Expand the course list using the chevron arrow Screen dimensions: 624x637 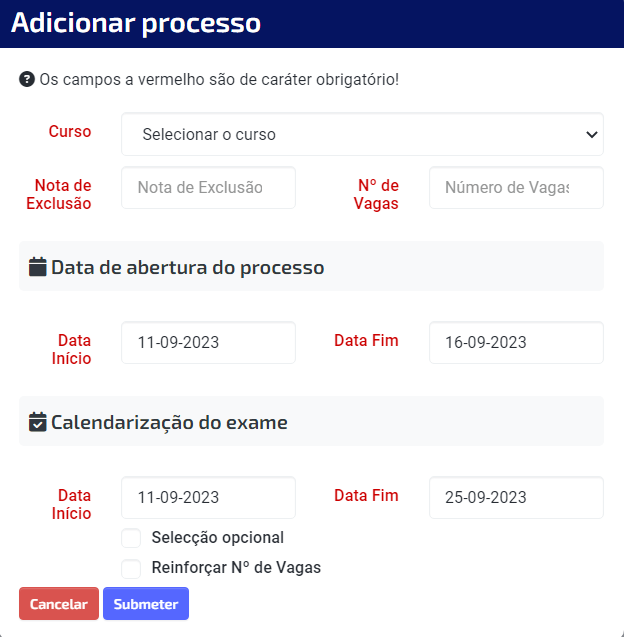[592, 134]
